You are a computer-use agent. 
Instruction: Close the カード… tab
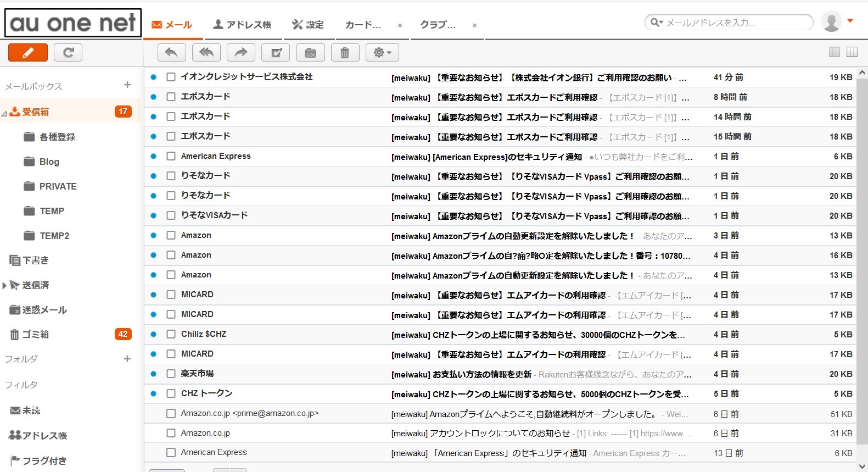400,25
